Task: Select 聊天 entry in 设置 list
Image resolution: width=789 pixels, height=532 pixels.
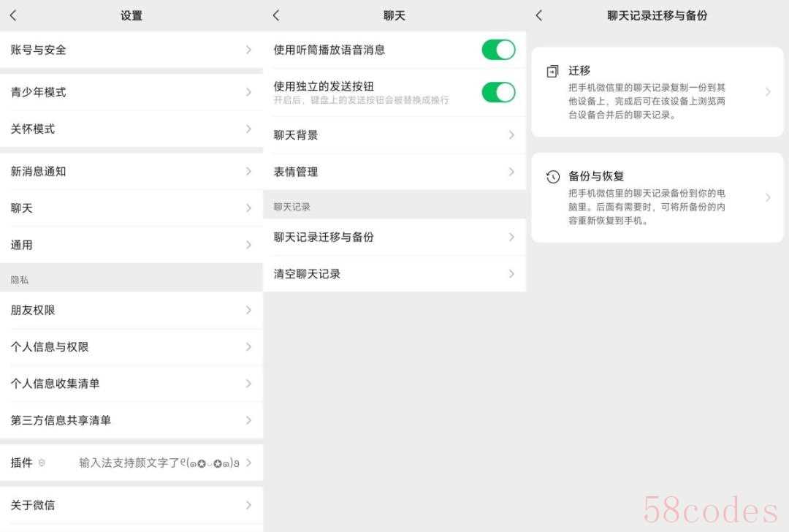Action: [131, 208]
